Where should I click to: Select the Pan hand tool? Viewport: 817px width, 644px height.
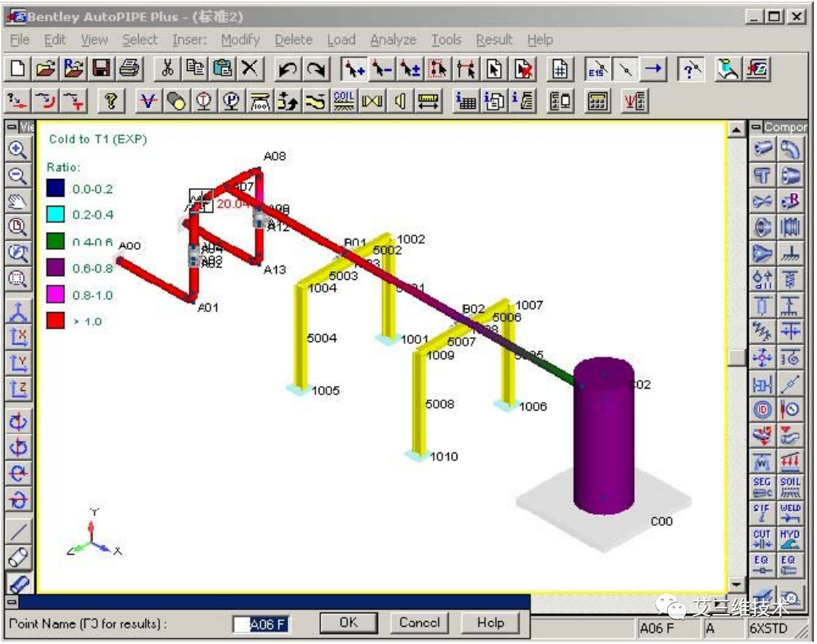coord(17,201)
